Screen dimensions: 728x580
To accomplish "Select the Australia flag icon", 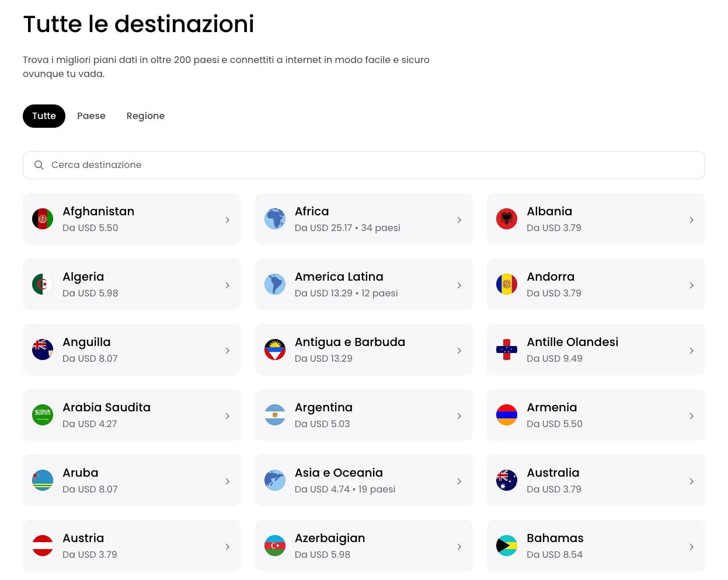I will point(506,480).
